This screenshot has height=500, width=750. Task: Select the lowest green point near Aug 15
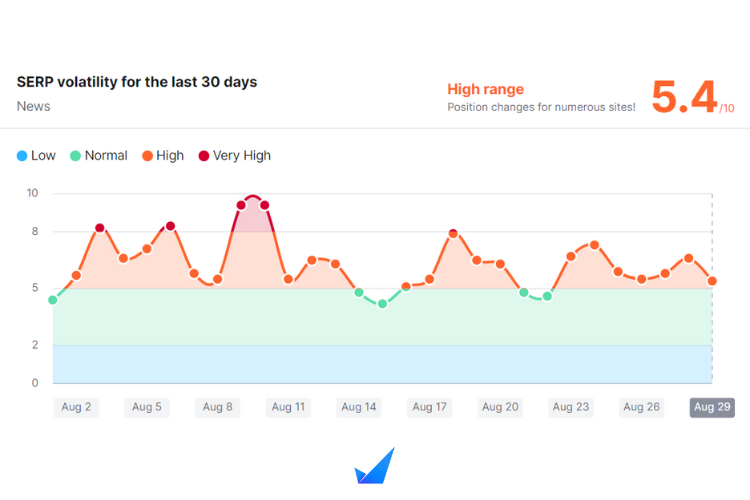coord(382,304)
